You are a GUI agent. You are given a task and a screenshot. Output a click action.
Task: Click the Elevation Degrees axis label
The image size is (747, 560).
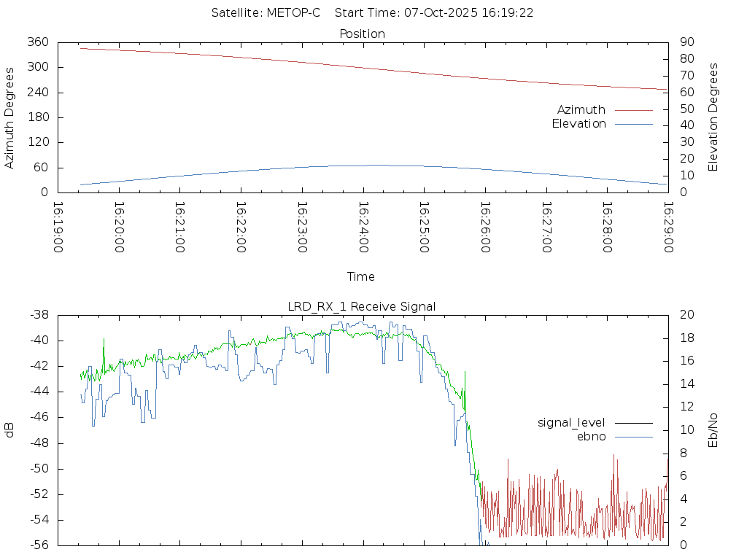point(713,117)
